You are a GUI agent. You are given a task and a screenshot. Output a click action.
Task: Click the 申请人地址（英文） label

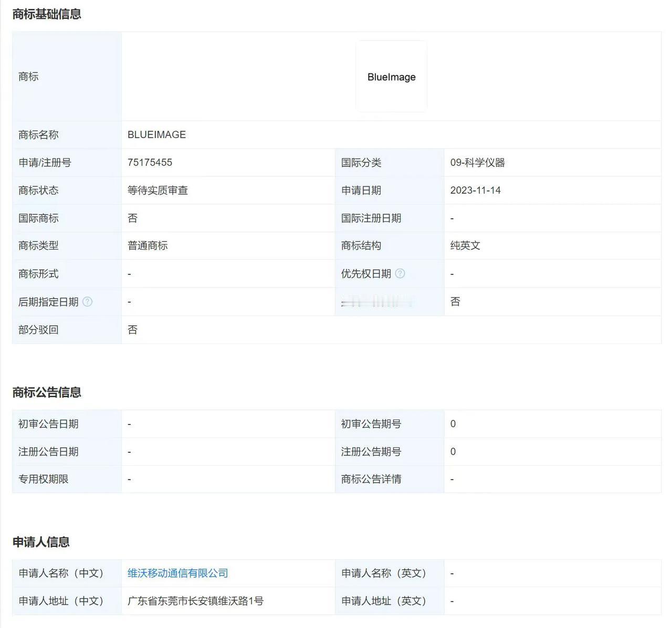pyautogui.click(x=384, y=601)
